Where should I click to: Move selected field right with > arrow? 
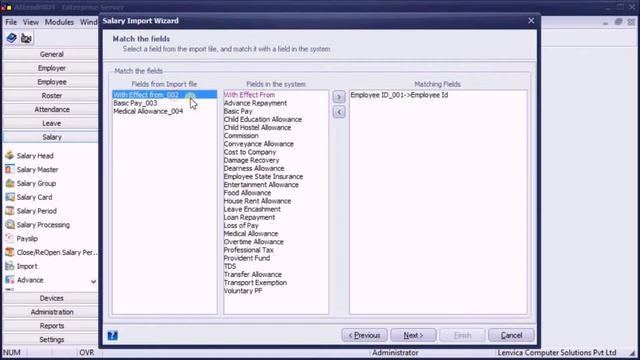[339, 97]
